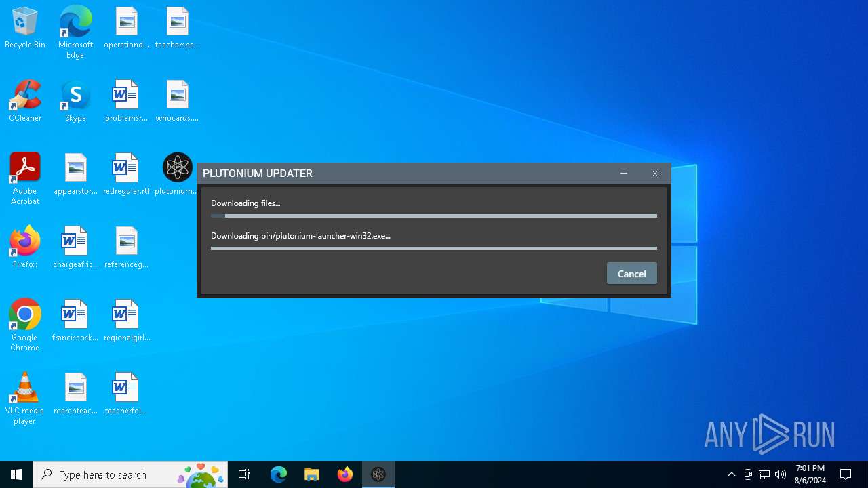Click the Plutonium taskbar button

[378, 474]
